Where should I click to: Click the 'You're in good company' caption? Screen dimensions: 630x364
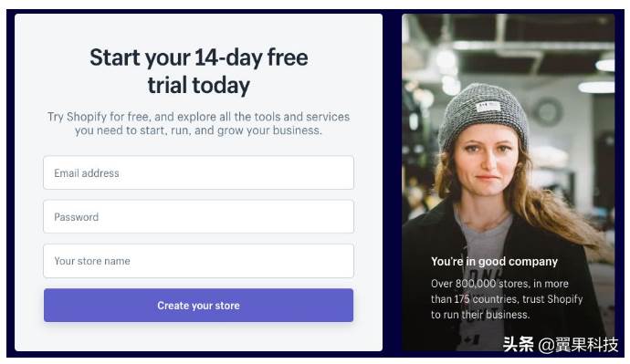494,261
